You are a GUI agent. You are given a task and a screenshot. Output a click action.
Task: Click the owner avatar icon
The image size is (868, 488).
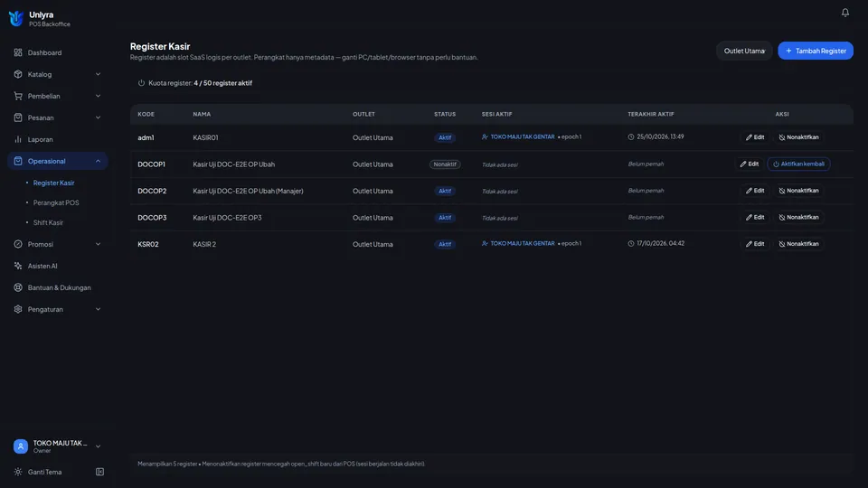[x=21, y=446]
